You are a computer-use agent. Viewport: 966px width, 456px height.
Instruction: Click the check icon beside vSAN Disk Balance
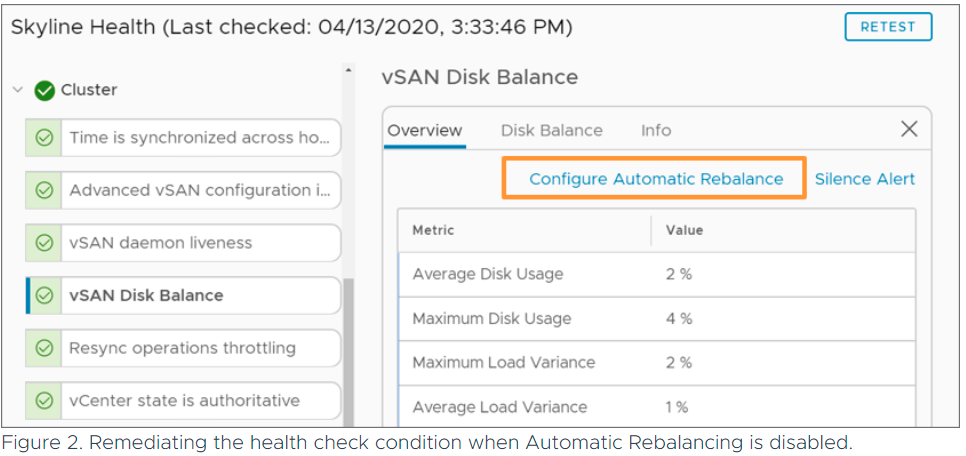click(44, 296)
